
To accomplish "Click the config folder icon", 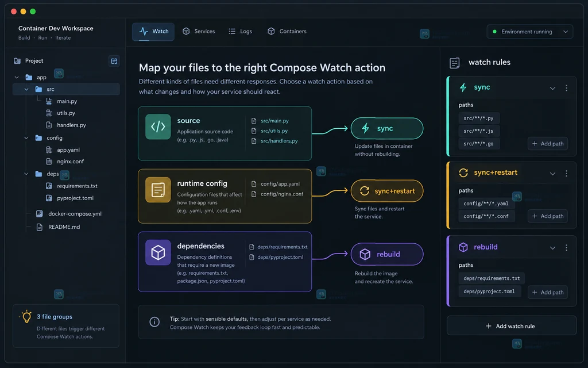I will (x=38, y=138).
